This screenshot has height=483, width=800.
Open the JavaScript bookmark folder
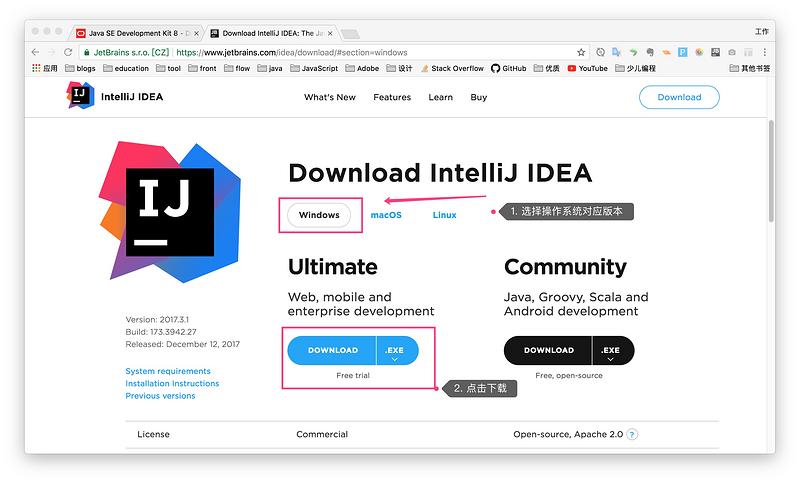314,68
